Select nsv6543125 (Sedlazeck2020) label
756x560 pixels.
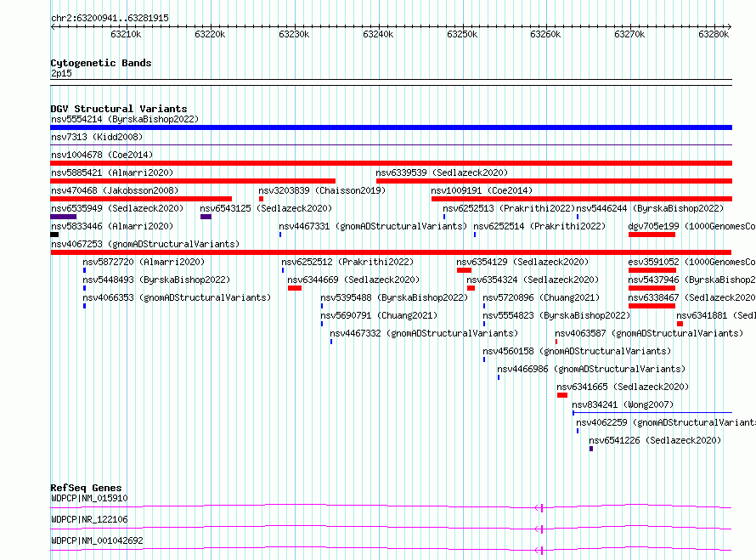tap(266, 208)
